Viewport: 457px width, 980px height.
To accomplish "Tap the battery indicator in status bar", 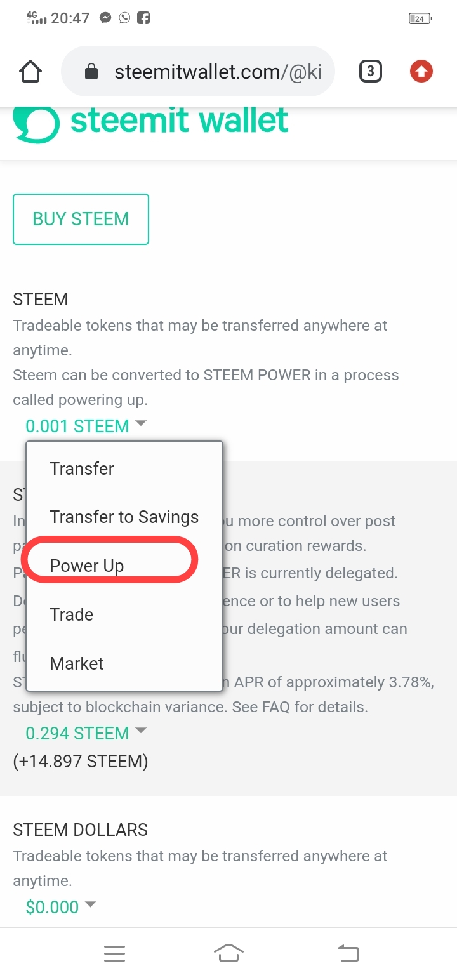I will click(x=420, y=19).
